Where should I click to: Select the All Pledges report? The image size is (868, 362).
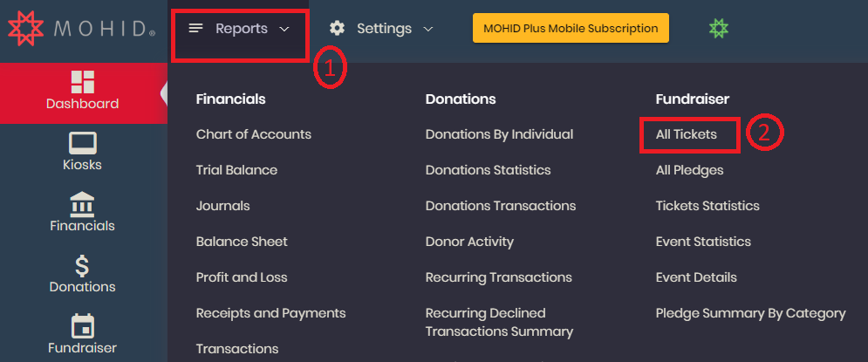click(690, 170)
